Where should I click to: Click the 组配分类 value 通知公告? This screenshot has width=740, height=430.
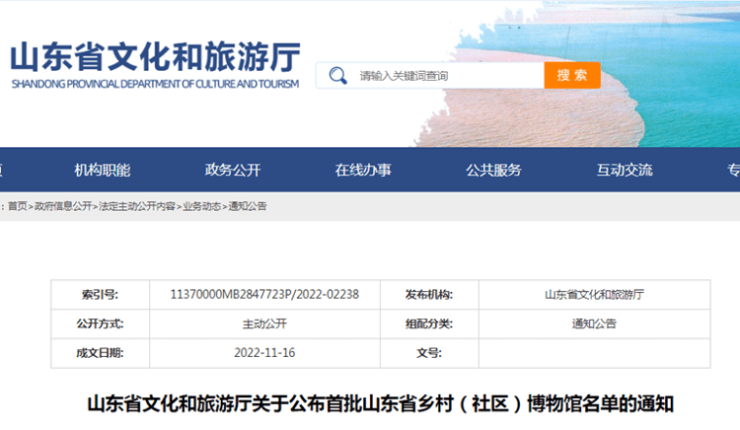(594, 324)
